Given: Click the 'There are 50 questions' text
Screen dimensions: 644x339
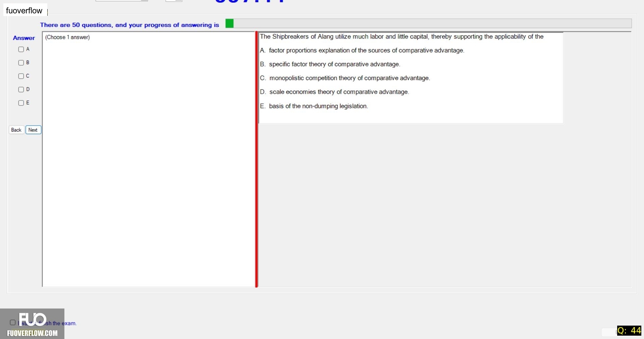Looking at the screenshot, I should coord(129,25).
